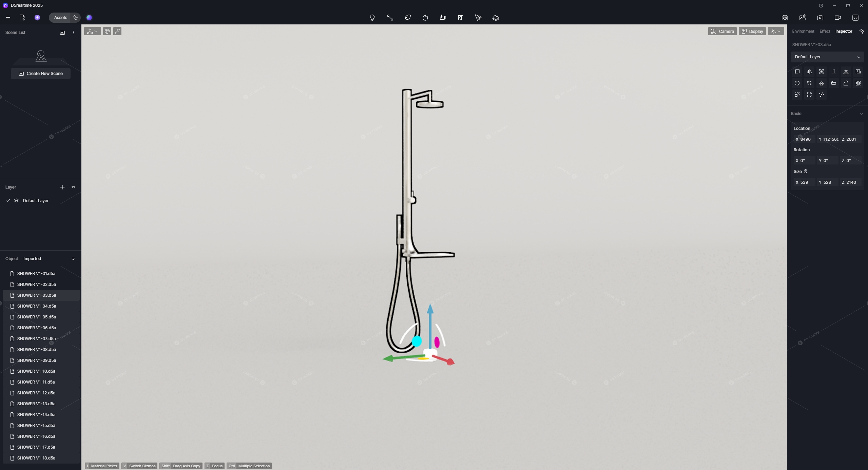Screen dimensions: 868x470
Task: Select the leaf vegetation tool
Action: [407, 18]
